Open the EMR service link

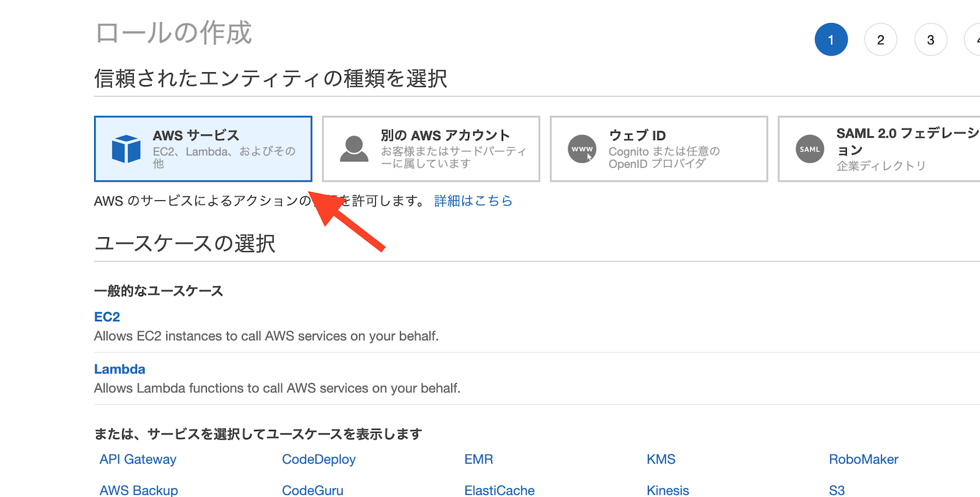coord(479,459)
